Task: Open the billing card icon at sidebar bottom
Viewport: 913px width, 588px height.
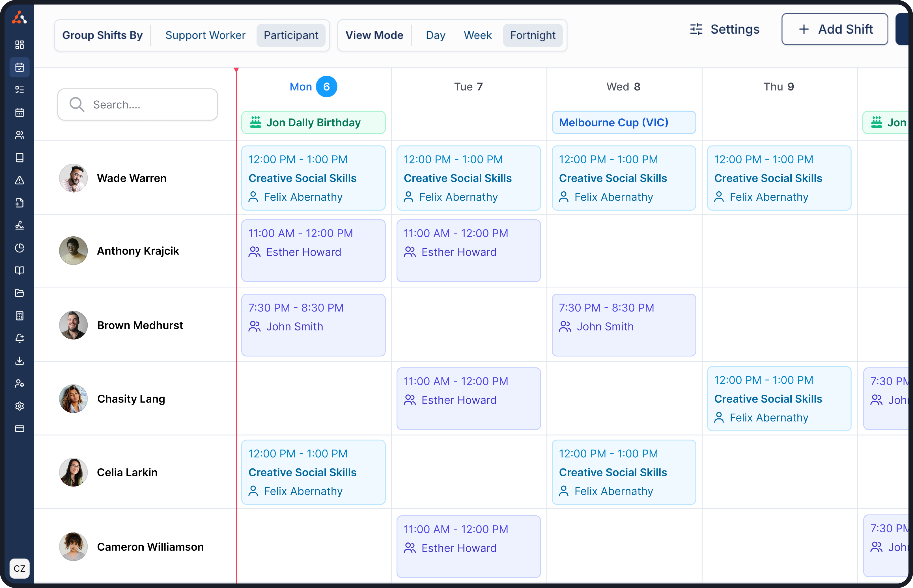Action: tap(20, 429)
